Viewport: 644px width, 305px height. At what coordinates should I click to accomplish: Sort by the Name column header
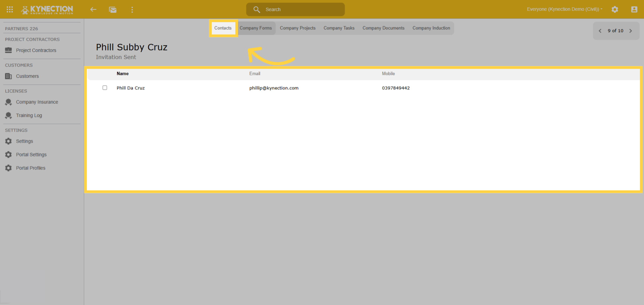point(123,73)
